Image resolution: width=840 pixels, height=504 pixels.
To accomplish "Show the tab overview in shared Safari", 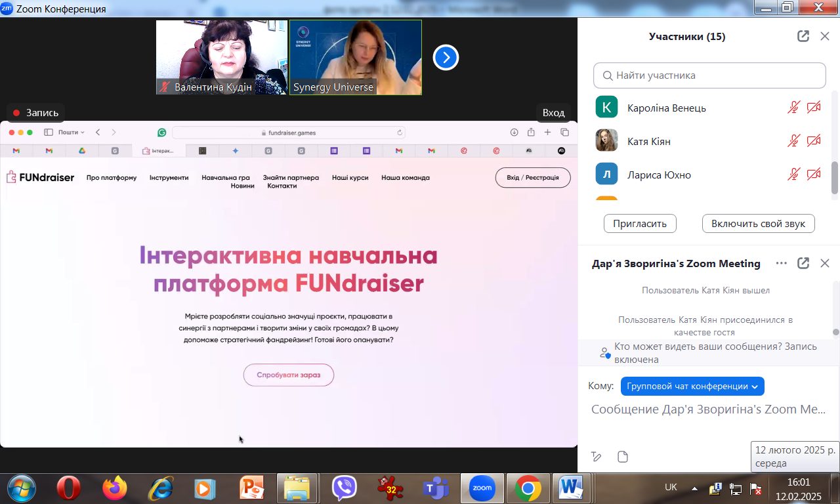I will coord(564,133).
